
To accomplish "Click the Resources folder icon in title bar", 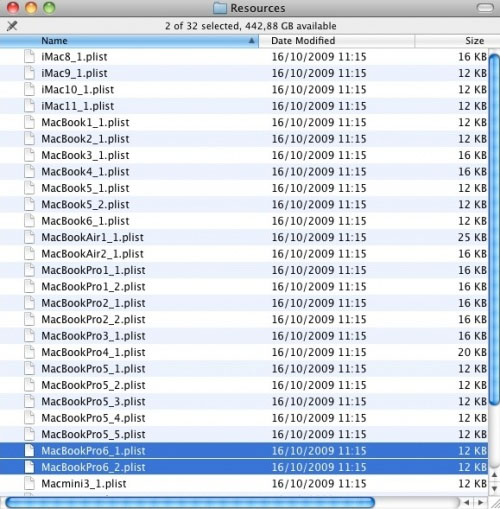I will click(220, 8).
